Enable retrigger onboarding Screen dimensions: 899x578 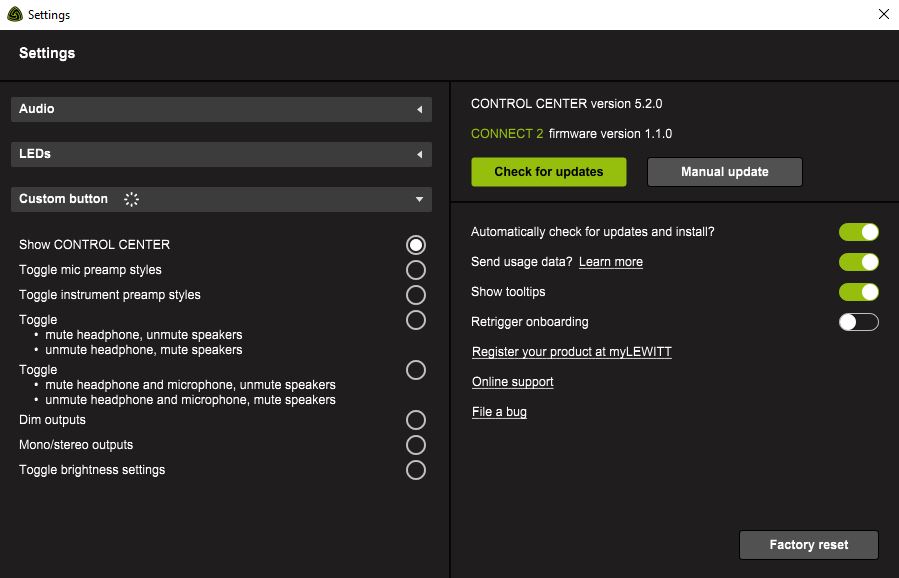tap(858, 321)
